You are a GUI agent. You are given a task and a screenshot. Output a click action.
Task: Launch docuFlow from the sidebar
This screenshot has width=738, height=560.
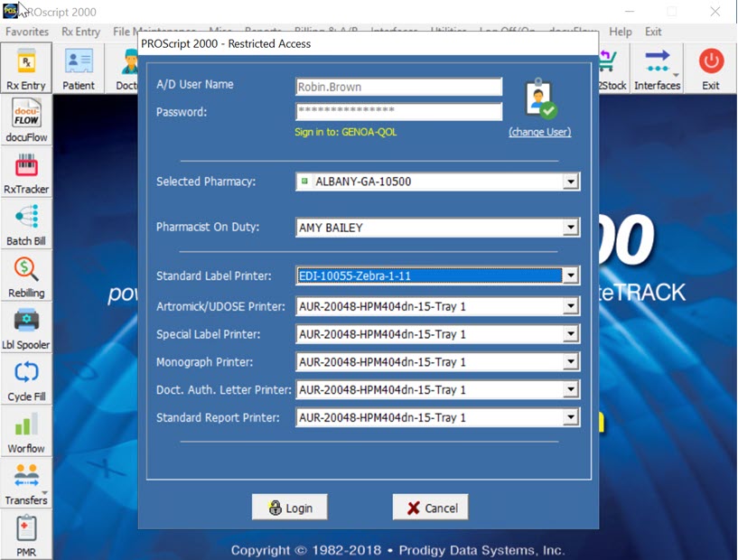click(26, 119)
